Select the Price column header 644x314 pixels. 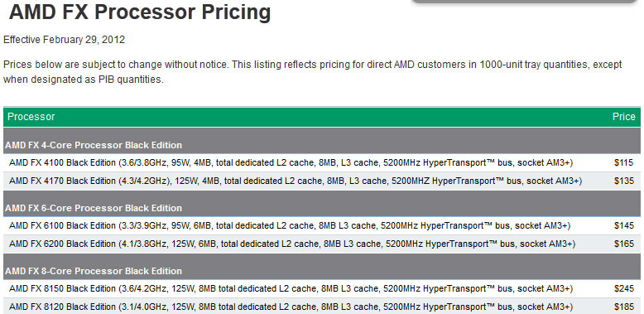pos(624,117)
